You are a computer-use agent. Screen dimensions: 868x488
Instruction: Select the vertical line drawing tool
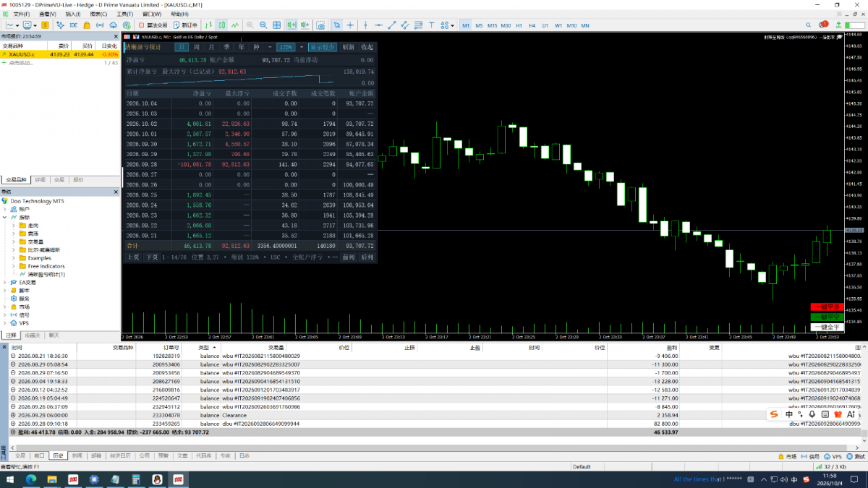(366, 25)
